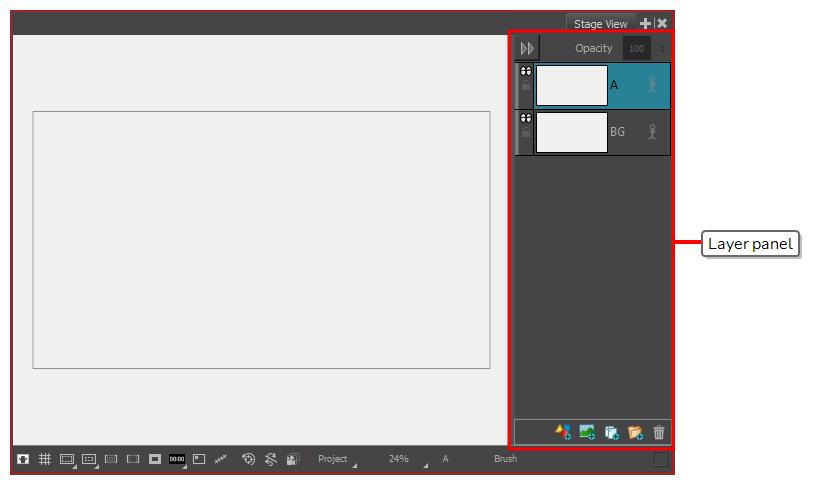Adjust layer opacity with the stepper arrows
This screenshot has width=814, height=485.
click(662, 49)
